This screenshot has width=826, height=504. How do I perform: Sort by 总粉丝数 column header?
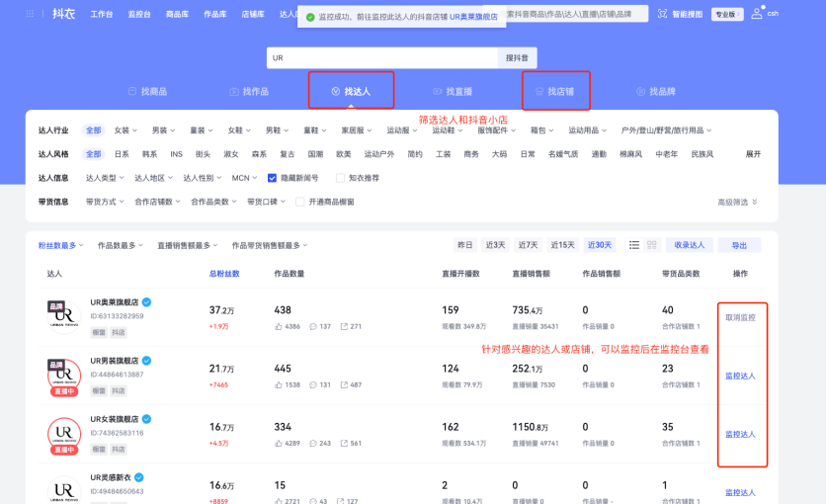(x=224, y=274)
